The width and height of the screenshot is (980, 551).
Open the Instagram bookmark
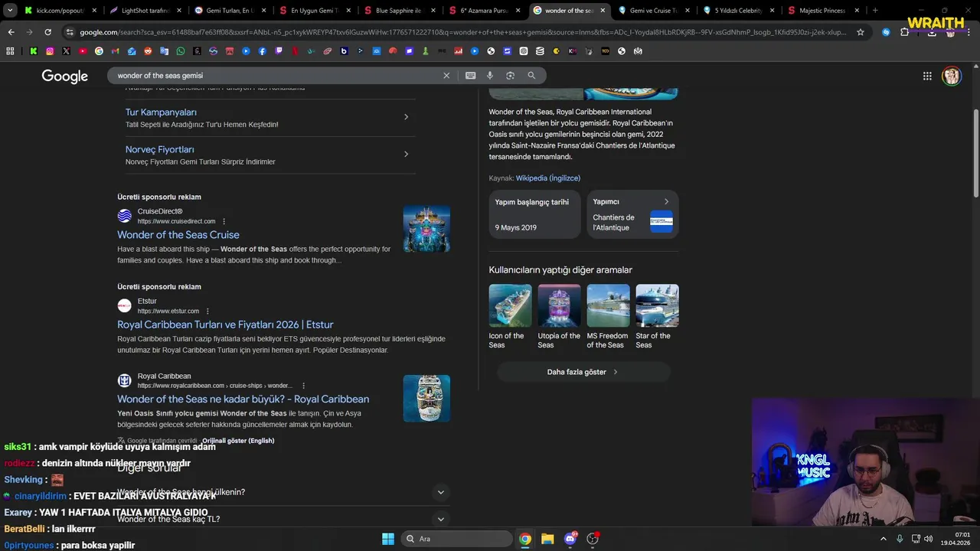coord(50,51)
